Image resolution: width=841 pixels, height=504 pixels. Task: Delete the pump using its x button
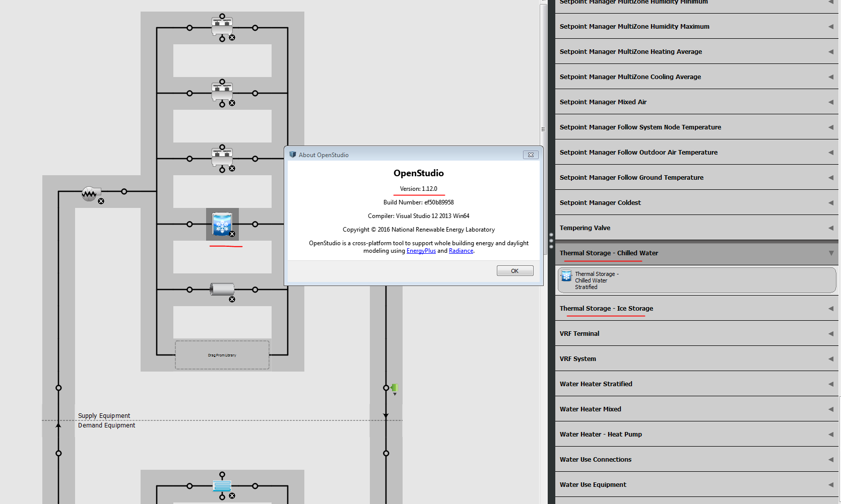click(x=101, y=201)
